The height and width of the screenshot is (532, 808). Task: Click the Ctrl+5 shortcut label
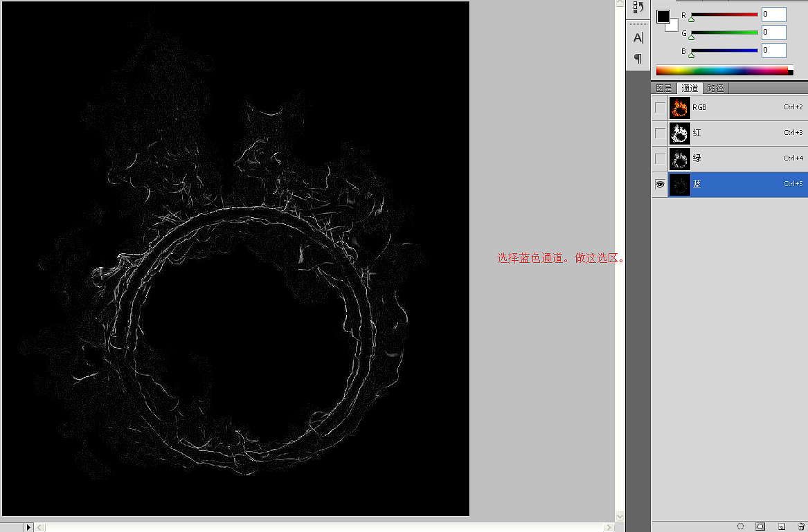[793, 183]
